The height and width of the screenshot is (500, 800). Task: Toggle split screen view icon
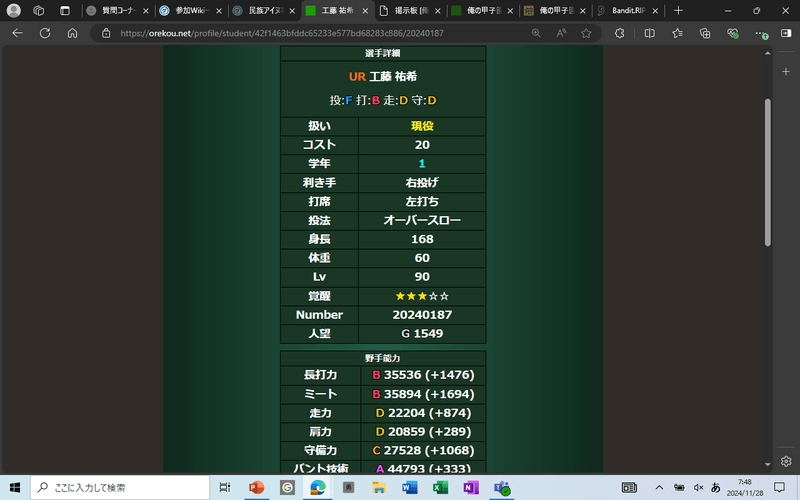coord(650,33)
